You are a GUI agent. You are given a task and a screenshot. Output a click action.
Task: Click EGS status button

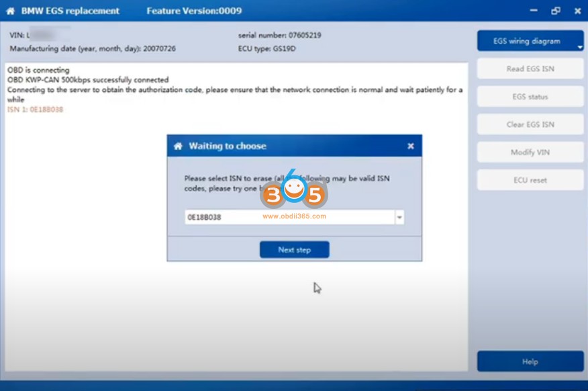530,97
